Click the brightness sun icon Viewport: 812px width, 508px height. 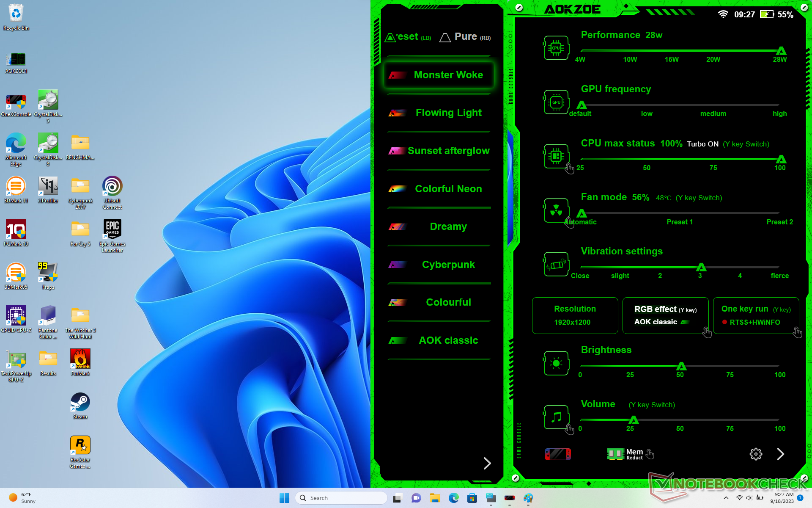[556, 363]
